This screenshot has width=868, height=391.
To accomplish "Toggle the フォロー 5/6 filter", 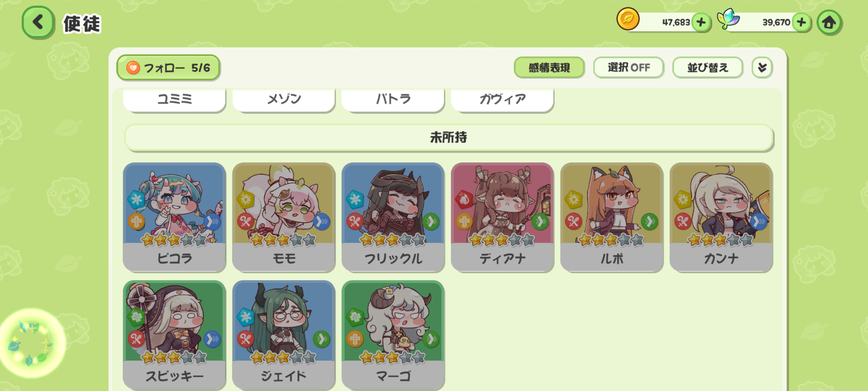I will tap(168, 68).
